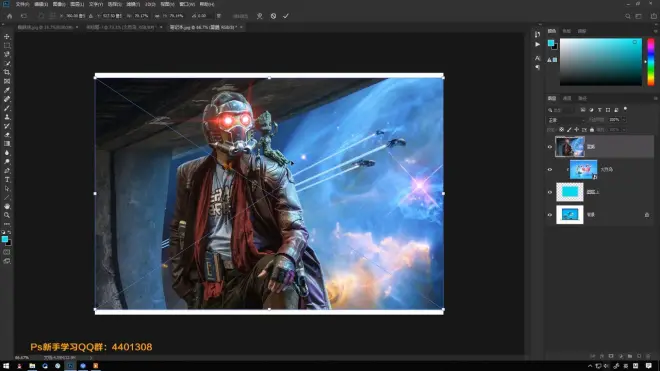
Task: Toggle lock all padlock icon
Action: pyautogui.click(x=592, y=130)
